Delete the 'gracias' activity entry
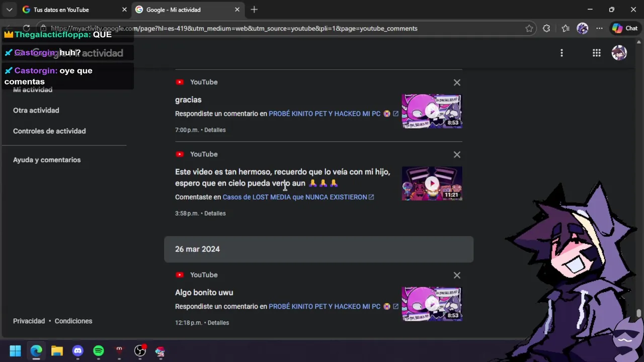 (x=457, y=82)
